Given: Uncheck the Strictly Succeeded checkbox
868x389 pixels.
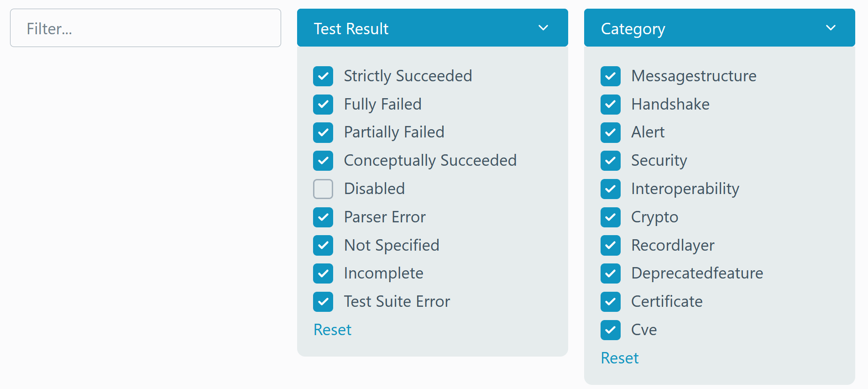Looking at the screenshot, I should [x=323, y=76].
